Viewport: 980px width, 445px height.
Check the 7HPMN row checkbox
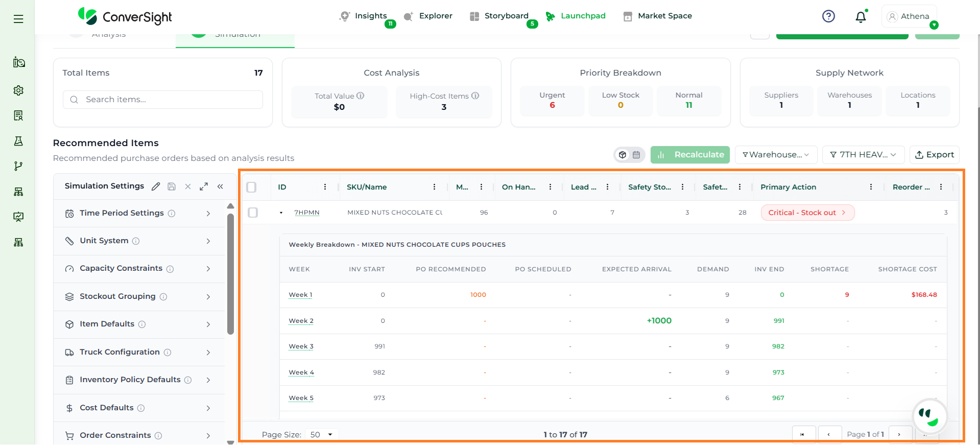point(253,213)
